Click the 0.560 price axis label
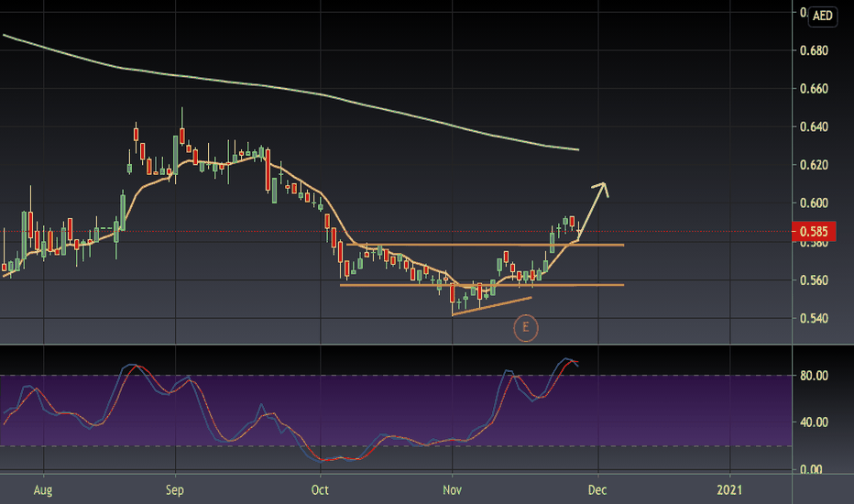The image size is (854, 504). coord(814,280)
